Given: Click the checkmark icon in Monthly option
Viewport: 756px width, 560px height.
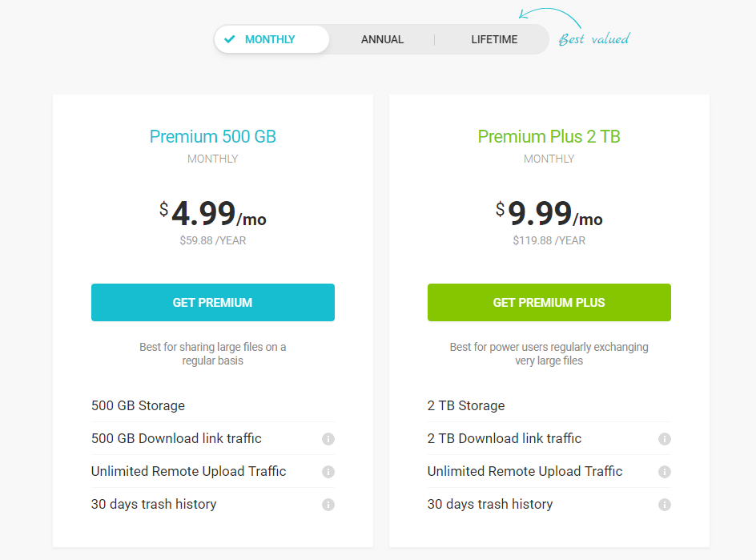Looking at the screenshot, I should click(x=230, y=39).
